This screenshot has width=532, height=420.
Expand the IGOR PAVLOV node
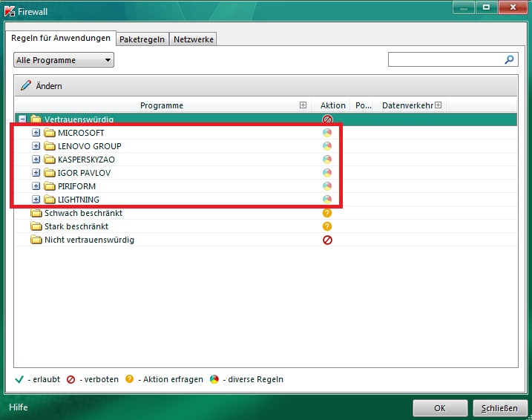[36, 173]
